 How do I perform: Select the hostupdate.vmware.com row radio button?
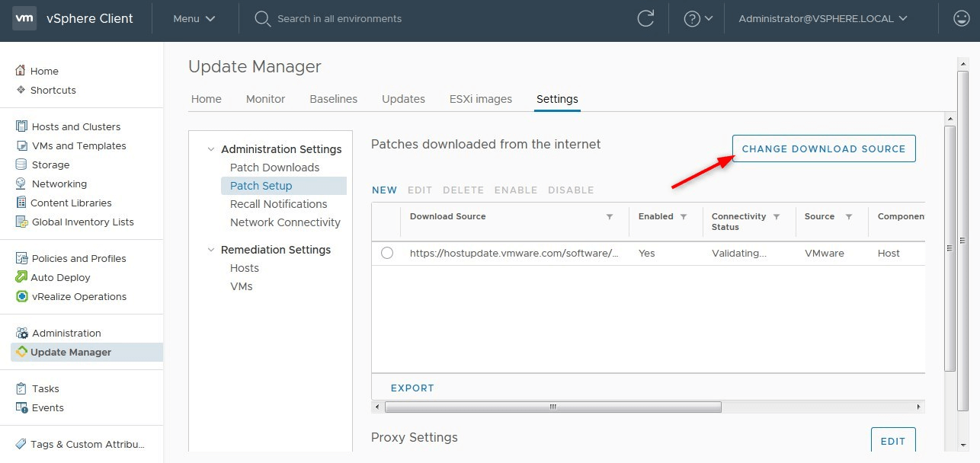(x=387, y=253)
